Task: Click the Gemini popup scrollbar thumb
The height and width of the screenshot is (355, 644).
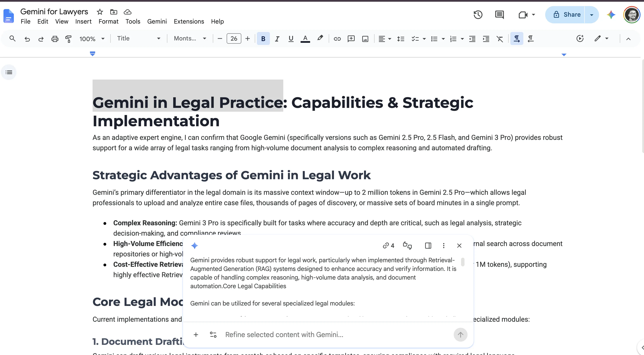Action: [463, 262]
